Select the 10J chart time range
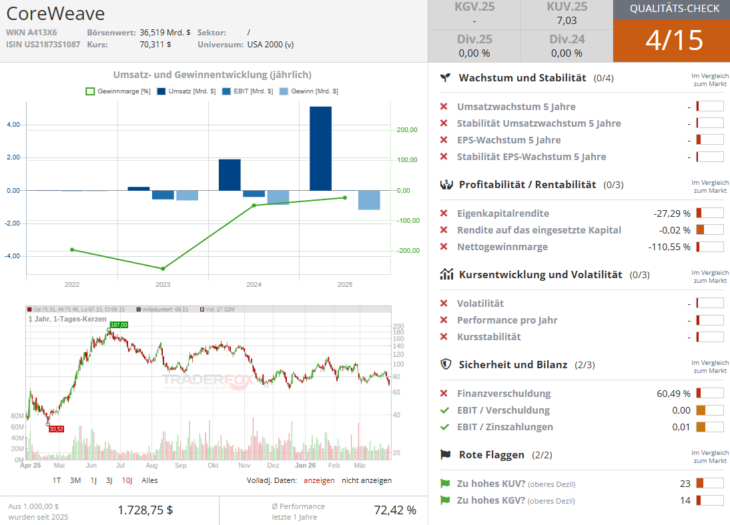Image resolution: width=730 pixels, height=525 pixels. 126,480
